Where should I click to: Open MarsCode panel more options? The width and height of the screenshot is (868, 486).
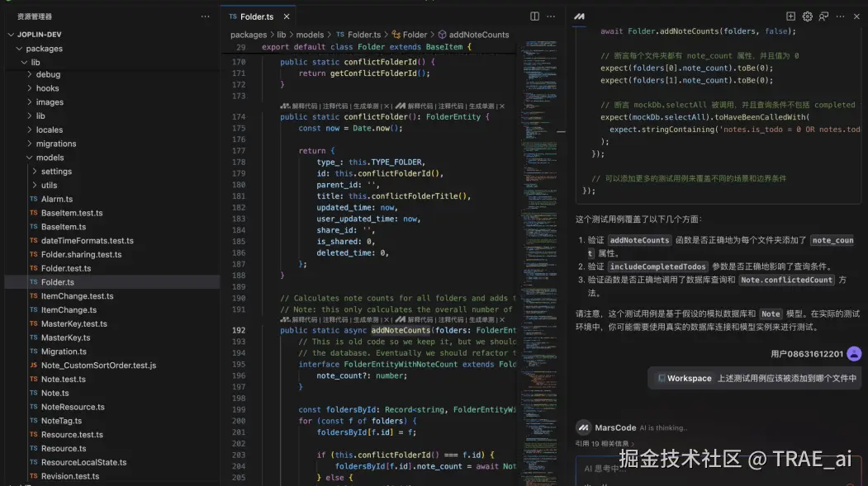(840, 17)
